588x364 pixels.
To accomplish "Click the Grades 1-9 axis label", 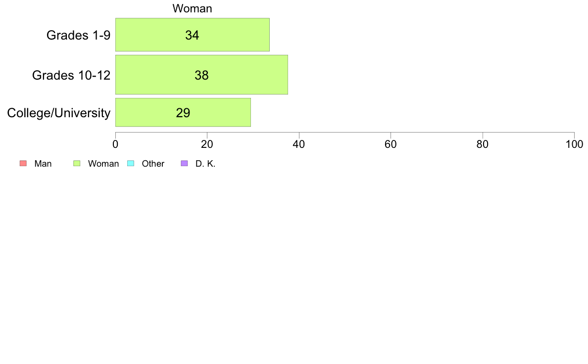I will (x=78, y=35).
